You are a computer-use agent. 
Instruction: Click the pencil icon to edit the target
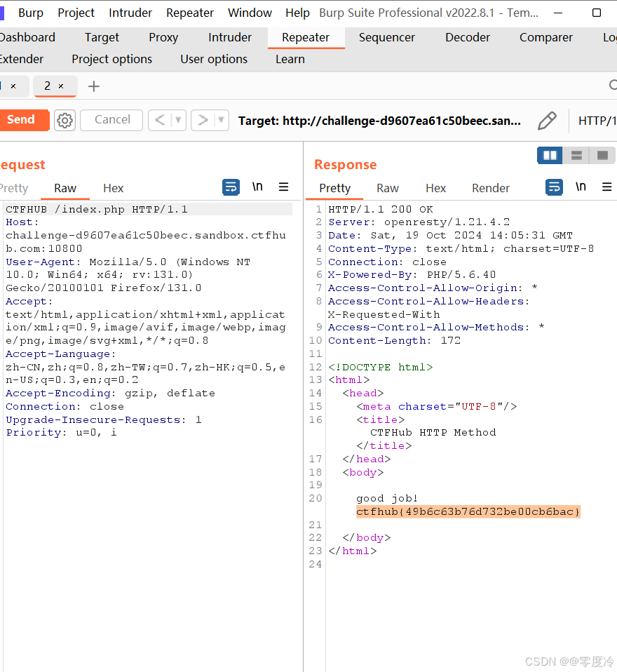(548, 120)
